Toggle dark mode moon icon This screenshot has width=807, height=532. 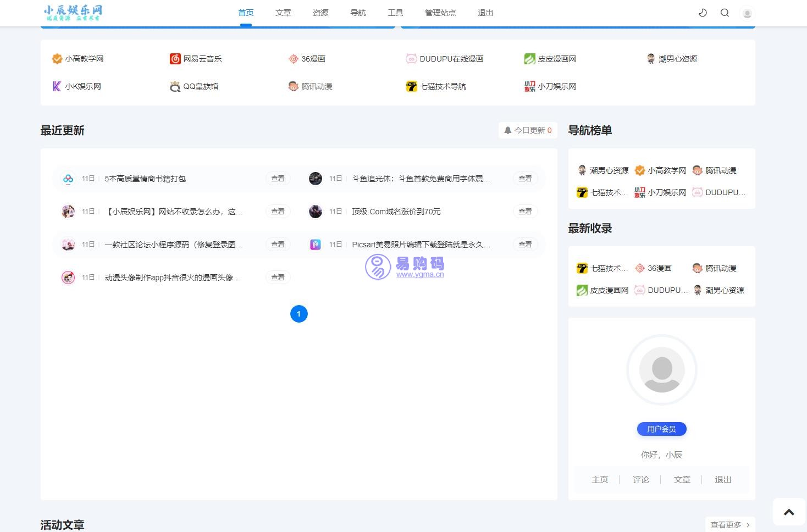[x=703, y=13]
